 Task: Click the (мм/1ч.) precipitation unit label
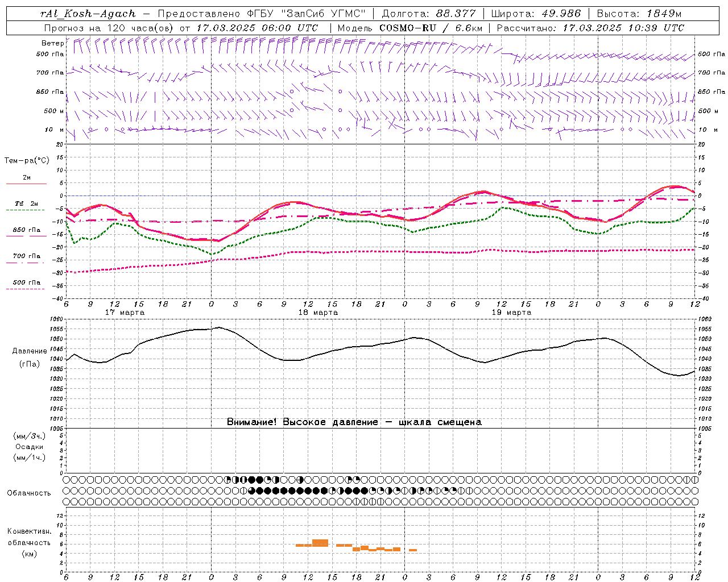[x=30, y=458]
